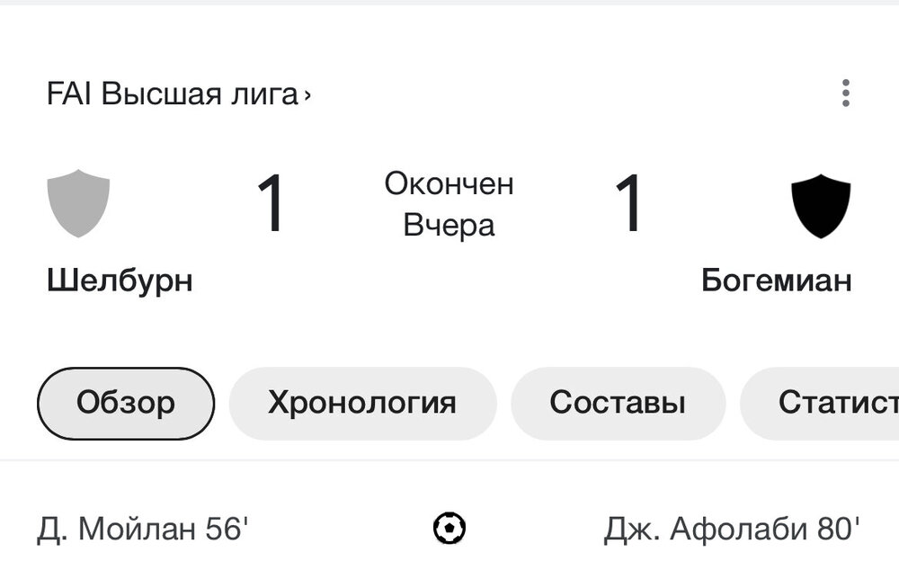The width and height of the screenshot is (899, 588).
Task: Click Шелбурн's score of 1
Action: [x=271, y=204]
